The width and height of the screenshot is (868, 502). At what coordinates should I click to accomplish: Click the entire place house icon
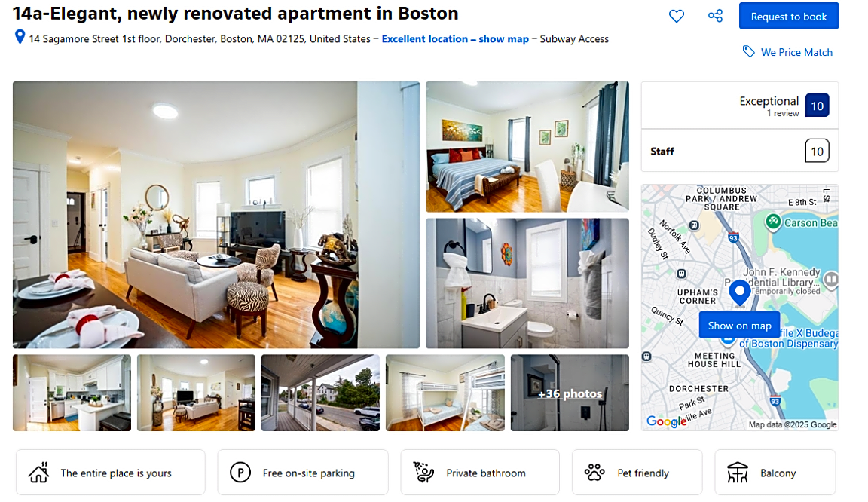pos(38,473)
